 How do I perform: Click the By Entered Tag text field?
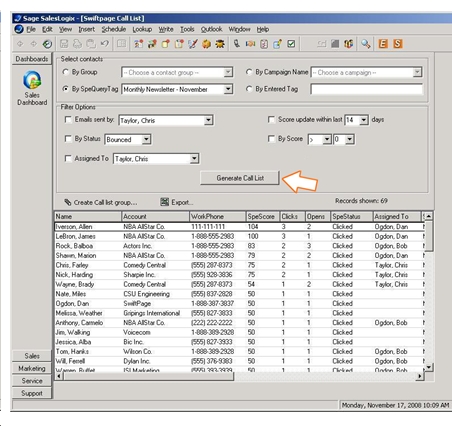(366, 89)
